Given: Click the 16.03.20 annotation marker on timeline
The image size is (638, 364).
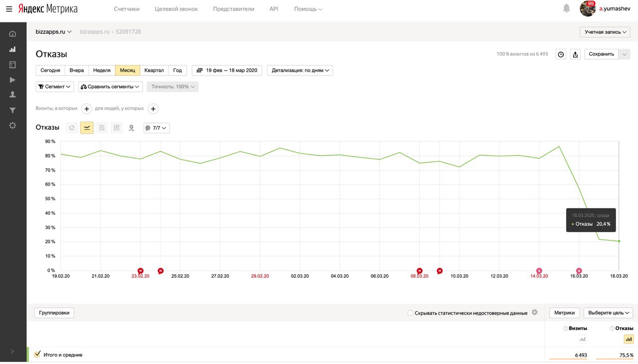Looking at the screenshot, I should tap(579, 271).
